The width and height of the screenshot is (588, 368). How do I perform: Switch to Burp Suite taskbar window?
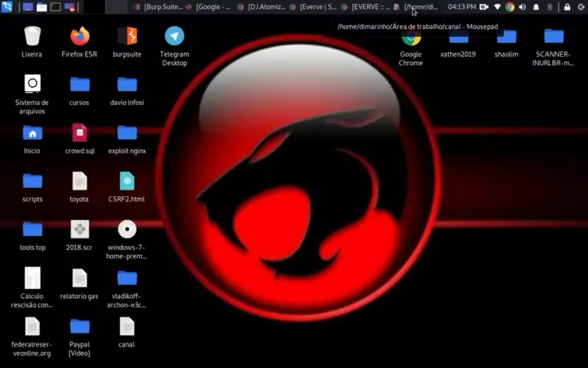tap(158, 7)
